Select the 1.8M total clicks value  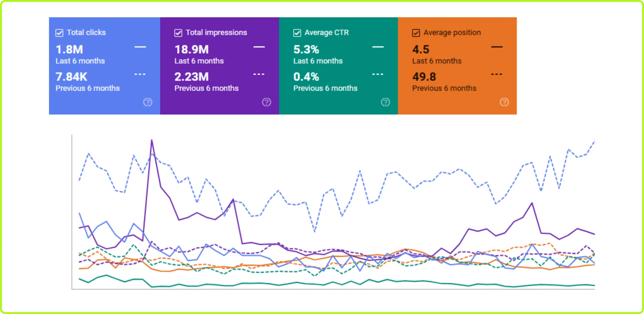click(x=69, y=49)
